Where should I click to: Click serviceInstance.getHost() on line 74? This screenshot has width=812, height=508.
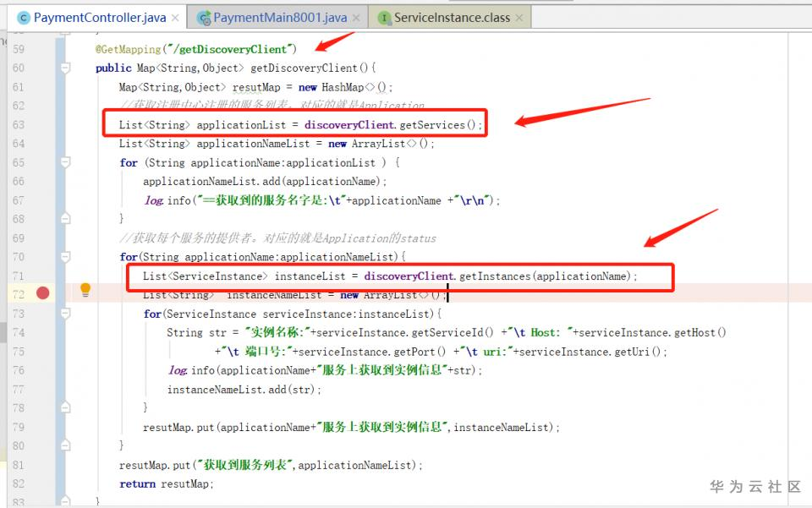tap(652, 332)
